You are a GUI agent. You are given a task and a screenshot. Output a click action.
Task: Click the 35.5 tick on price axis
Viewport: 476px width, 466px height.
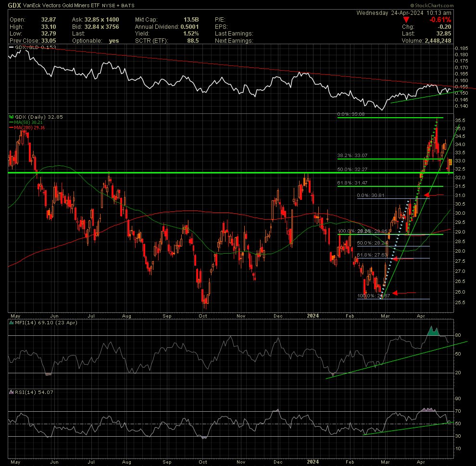[x=460, y=120]
